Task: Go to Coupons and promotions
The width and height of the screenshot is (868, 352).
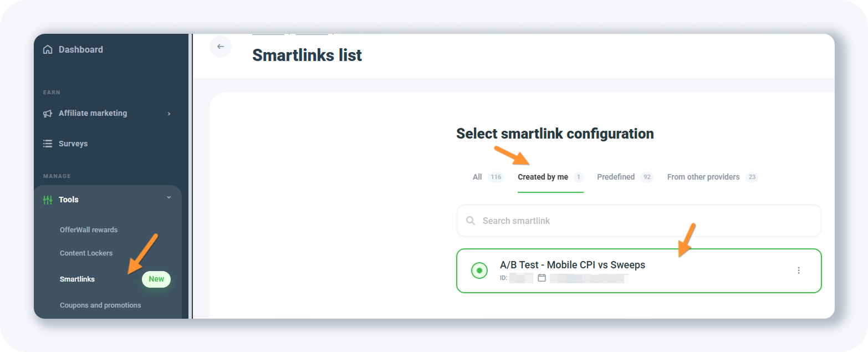Action: (x=100, y=305)
